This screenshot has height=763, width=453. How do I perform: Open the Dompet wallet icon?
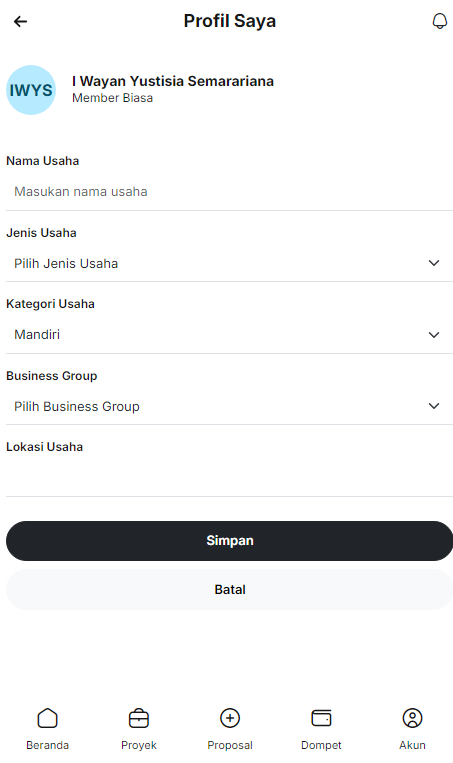pyautogui.click(x=321, y=718)
